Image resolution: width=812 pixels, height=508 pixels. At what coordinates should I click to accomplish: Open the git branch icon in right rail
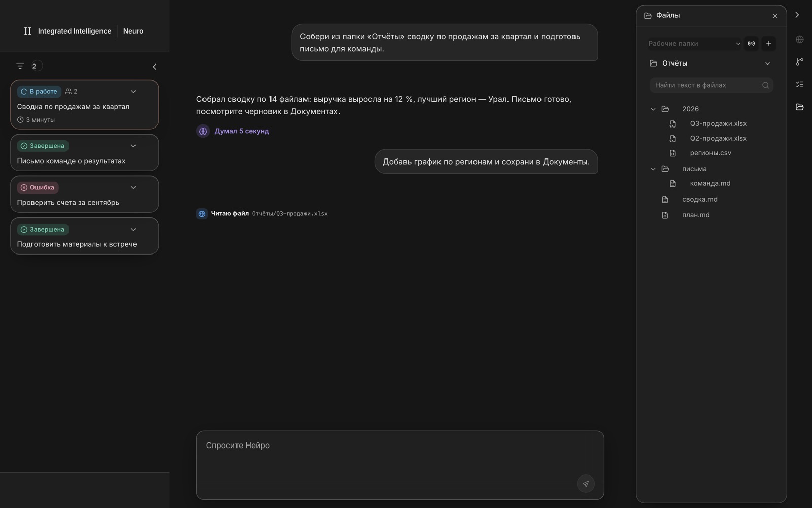800,62
